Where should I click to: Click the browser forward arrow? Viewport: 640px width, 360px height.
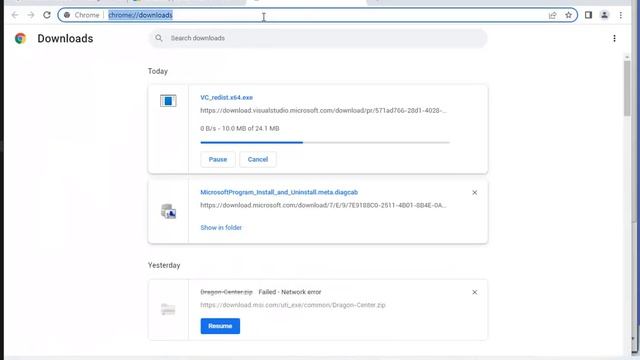(31, 15)
